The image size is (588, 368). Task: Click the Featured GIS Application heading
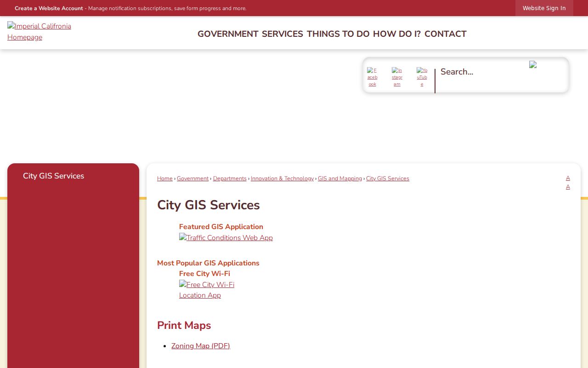(x=221, y=227)
